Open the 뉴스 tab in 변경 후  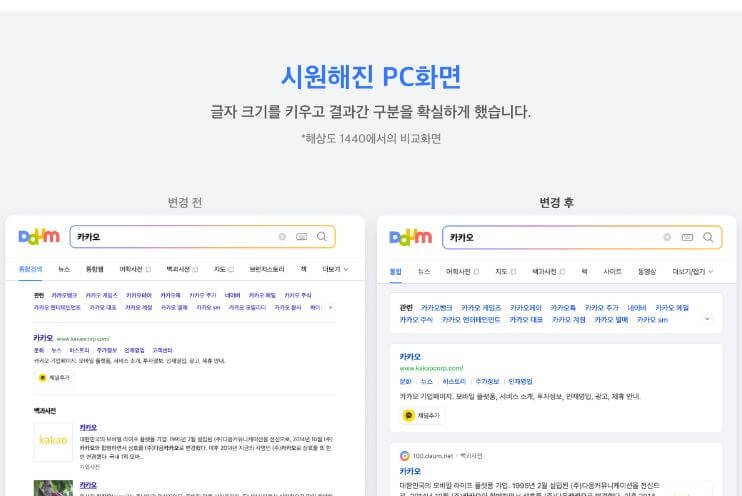424,271
